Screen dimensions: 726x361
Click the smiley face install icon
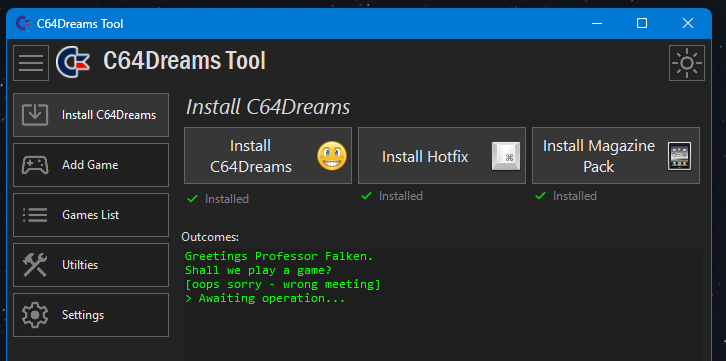tap(332, 156)
